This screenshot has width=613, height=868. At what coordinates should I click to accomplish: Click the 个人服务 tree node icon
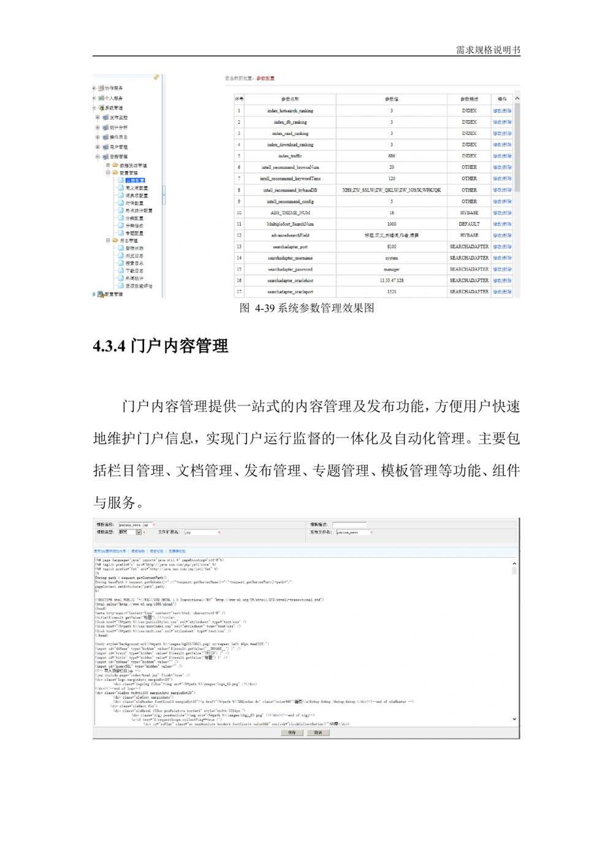(101, 98)
